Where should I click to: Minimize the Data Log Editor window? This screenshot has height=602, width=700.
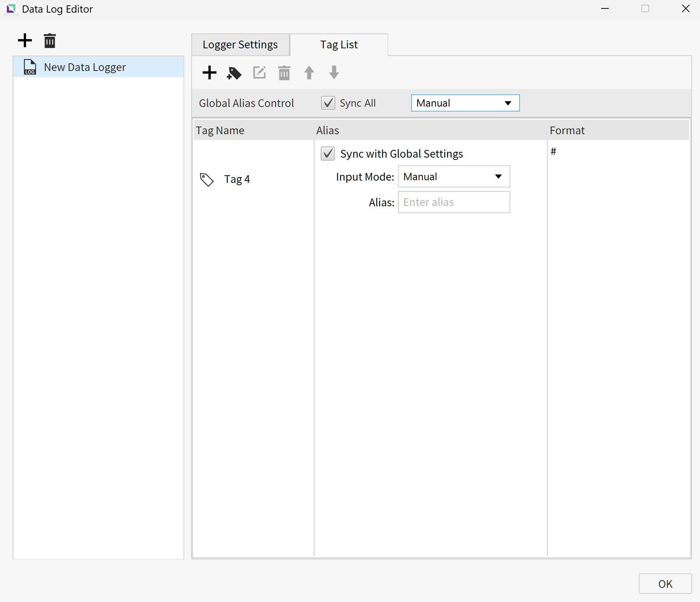pos(605,9)
